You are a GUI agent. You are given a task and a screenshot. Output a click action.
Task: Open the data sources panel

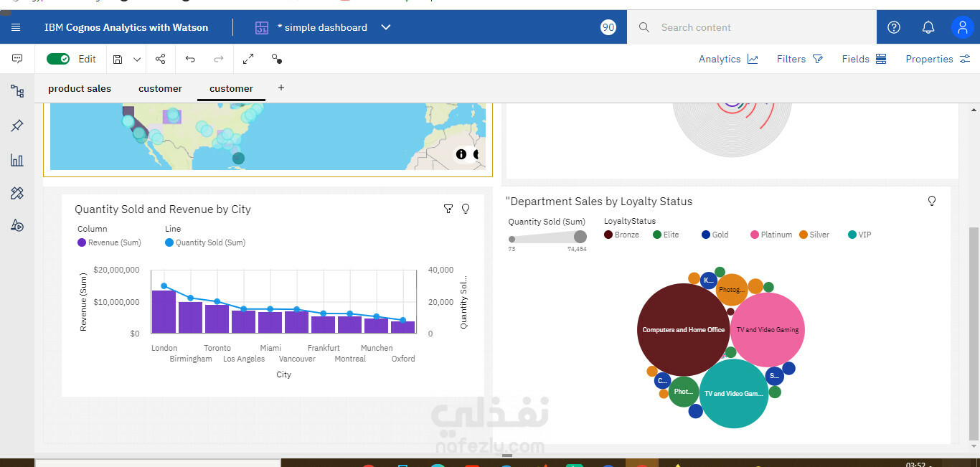17,91
